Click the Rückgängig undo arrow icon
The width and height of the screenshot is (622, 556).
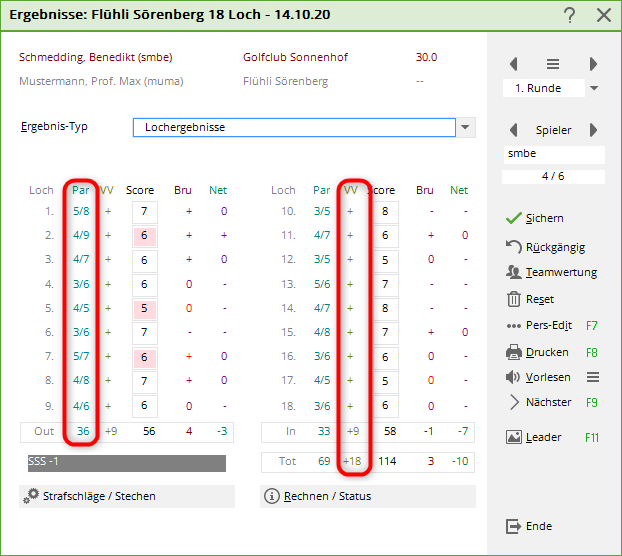514,246
